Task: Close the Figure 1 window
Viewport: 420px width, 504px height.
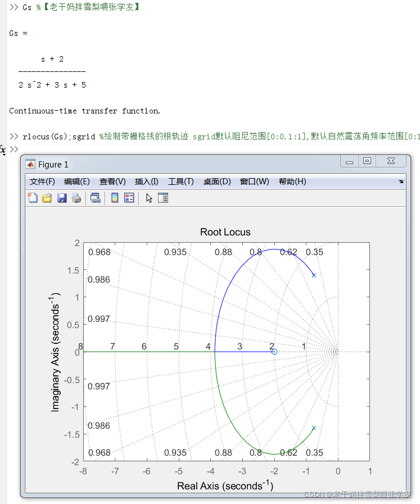Action: [x=391, y=161]
